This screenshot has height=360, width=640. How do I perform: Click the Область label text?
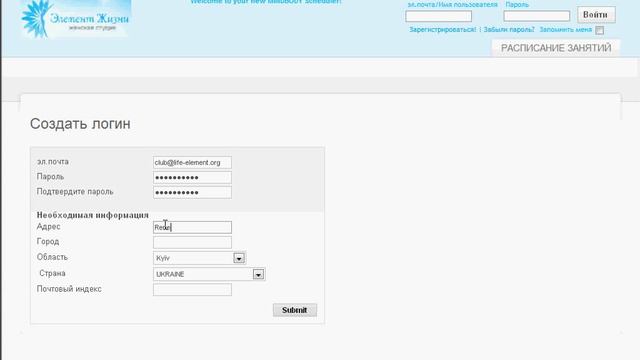point(52,257)
